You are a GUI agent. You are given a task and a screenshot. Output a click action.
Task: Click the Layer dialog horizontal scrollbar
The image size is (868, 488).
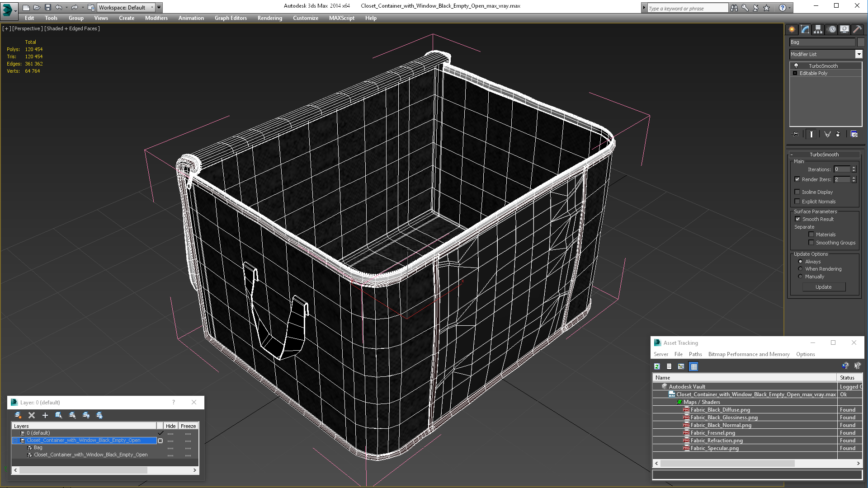pos(105,470)
